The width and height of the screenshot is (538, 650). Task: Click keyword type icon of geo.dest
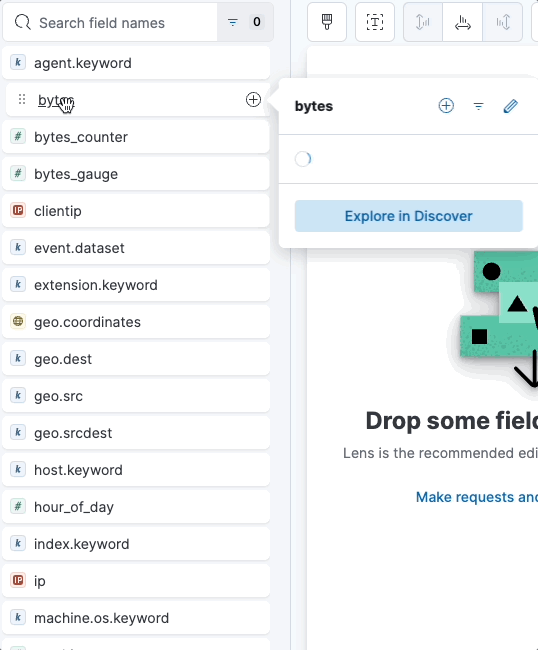pos(18,359)
